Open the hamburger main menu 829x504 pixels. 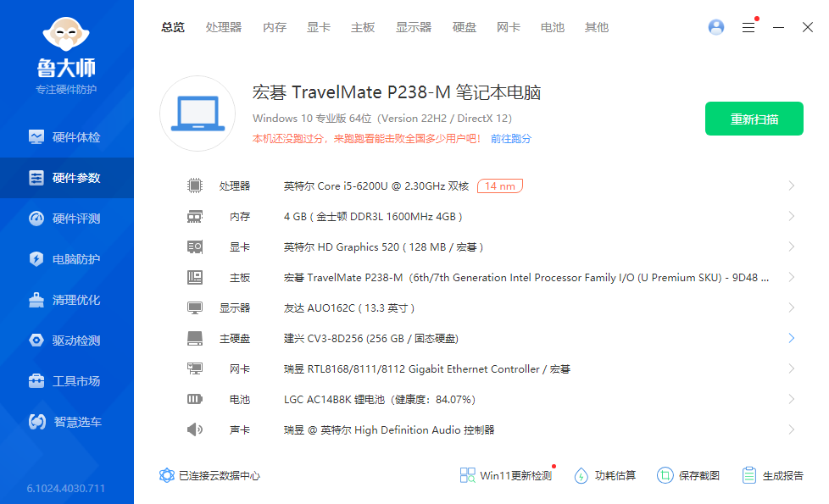(x=748, y=27)
